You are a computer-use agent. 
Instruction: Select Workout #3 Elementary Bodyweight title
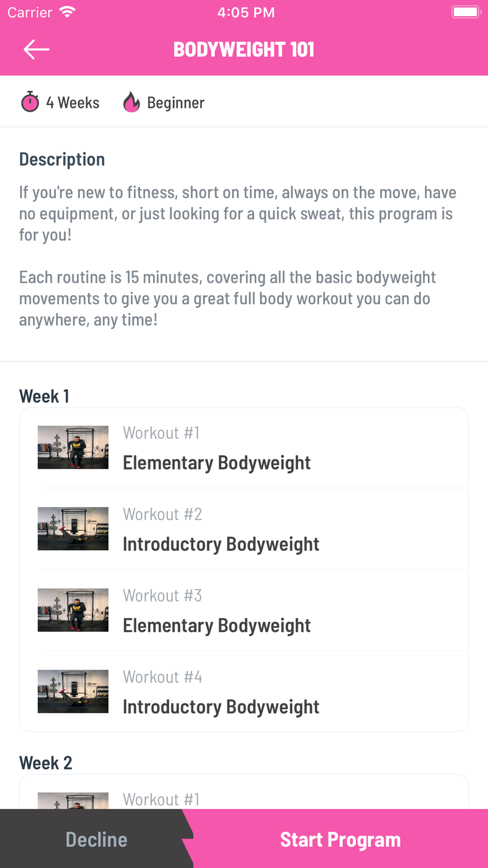[217, 625]
